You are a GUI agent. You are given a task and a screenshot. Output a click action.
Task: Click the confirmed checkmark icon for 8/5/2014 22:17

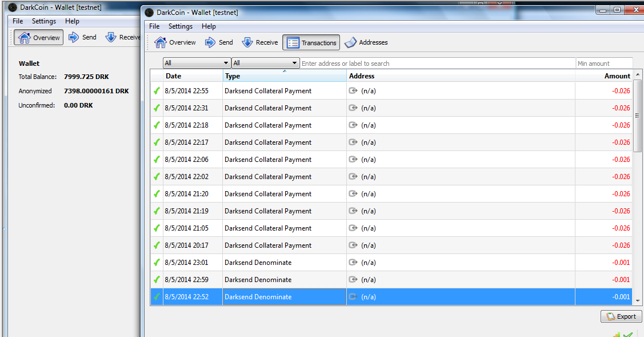pos(157,142)
